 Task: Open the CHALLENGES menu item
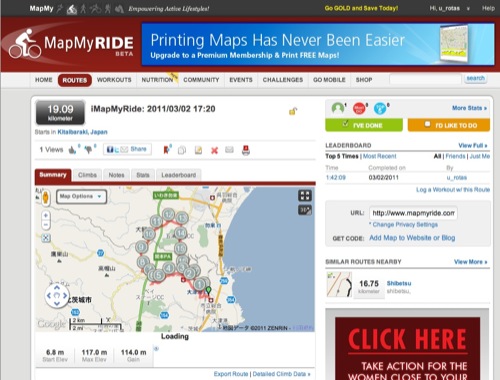click(x=283, y=80)
